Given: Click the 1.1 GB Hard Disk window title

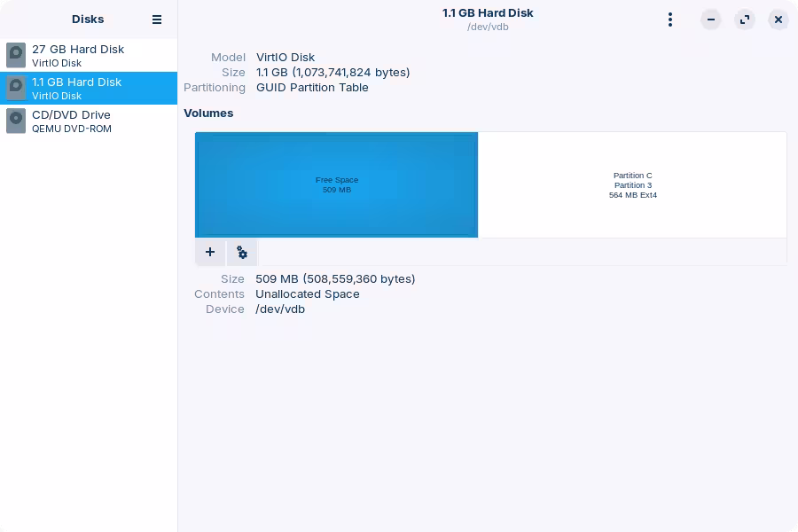Looking at the screenshot, I should pos(488,13).
